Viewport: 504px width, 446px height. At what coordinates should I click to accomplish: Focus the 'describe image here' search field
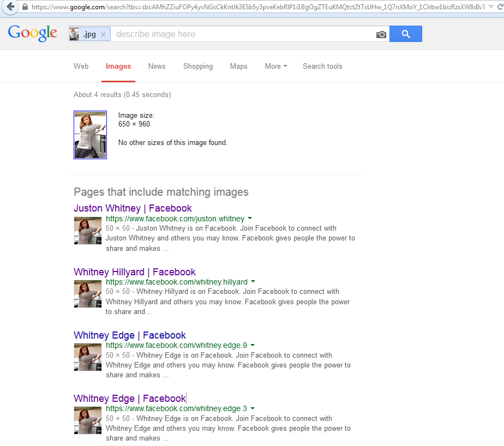coord(243,34)
